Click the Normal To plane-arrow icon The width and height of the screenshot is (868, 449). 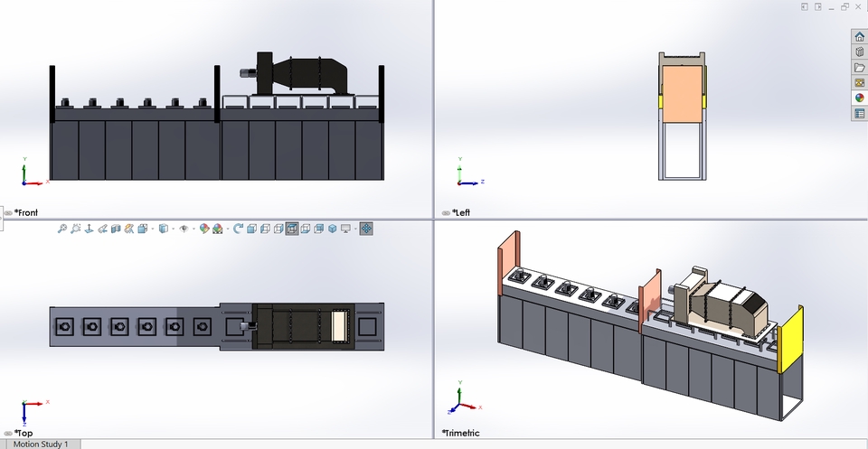tap(90, 229)
